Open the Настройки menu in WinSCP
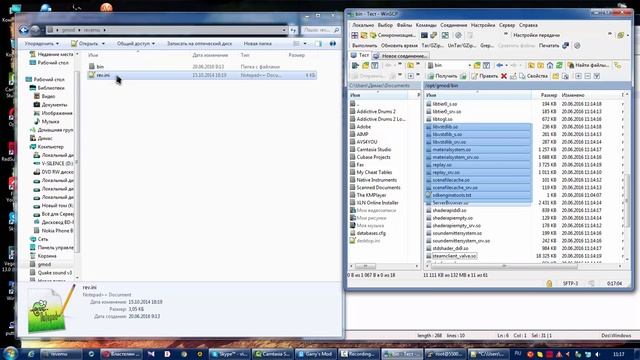The height and width of the screenshot is (360, 640). (x=483, y=25)
